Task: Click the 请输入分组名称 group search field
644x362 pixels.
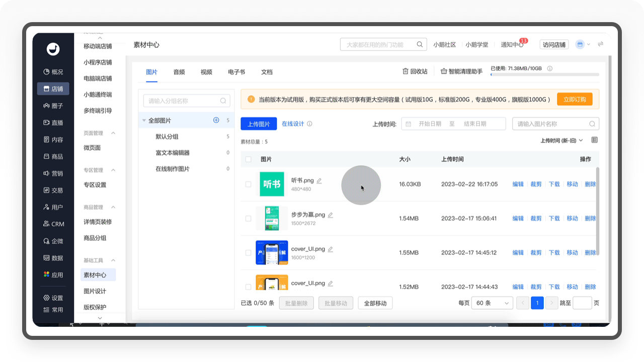Action: point(187,101)
